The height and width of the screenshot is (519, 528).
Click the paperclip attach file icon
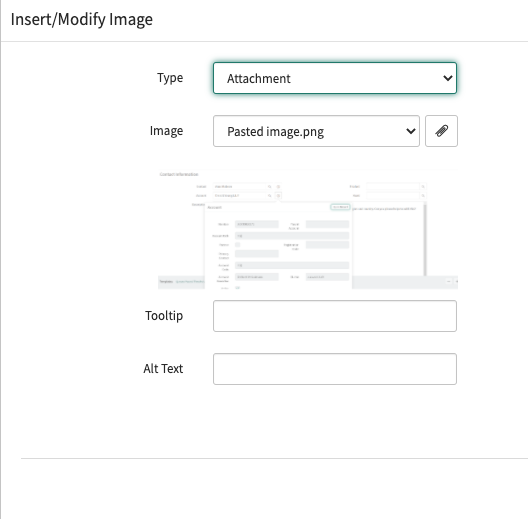pyautogui.click(x=441, y=131)
